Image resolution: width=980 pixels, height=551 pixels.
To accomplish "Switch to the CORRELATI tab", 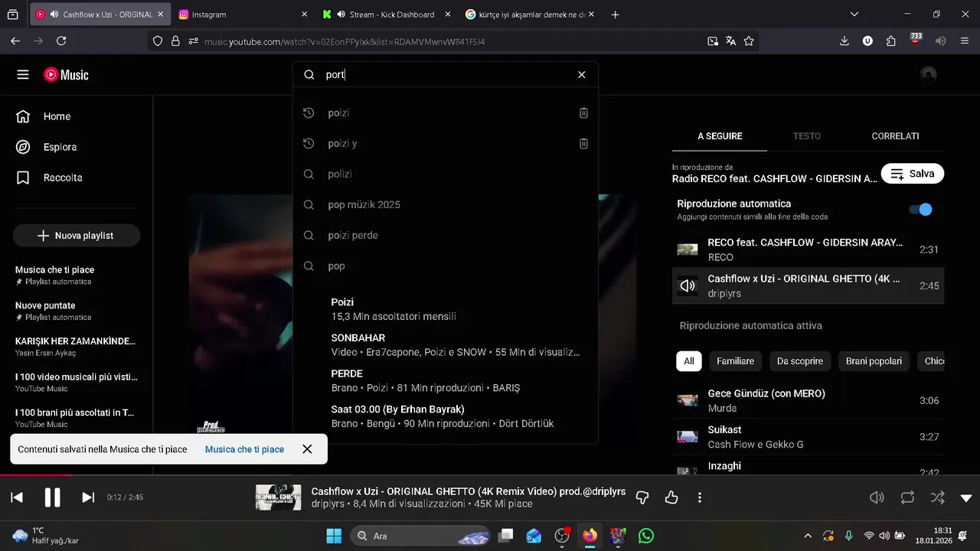I will [895, 136].
